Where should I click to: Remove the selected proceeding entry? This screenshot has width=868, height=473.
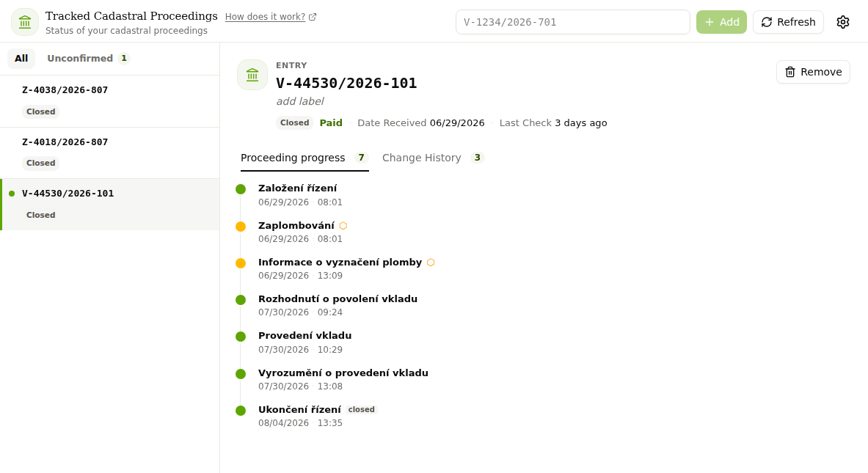click(x=813, y=72)
